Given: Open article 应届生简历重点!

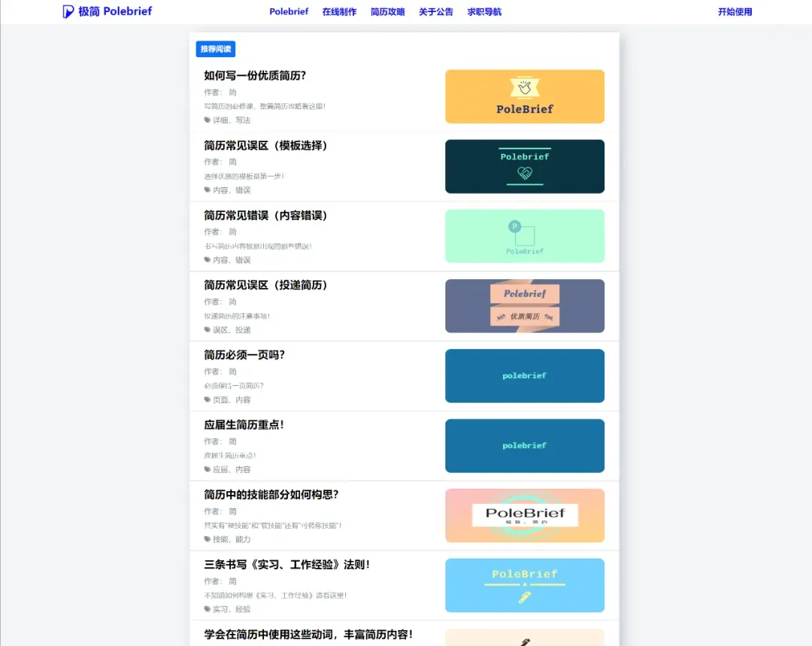Looking at the screenshot, I should point(244,425).
